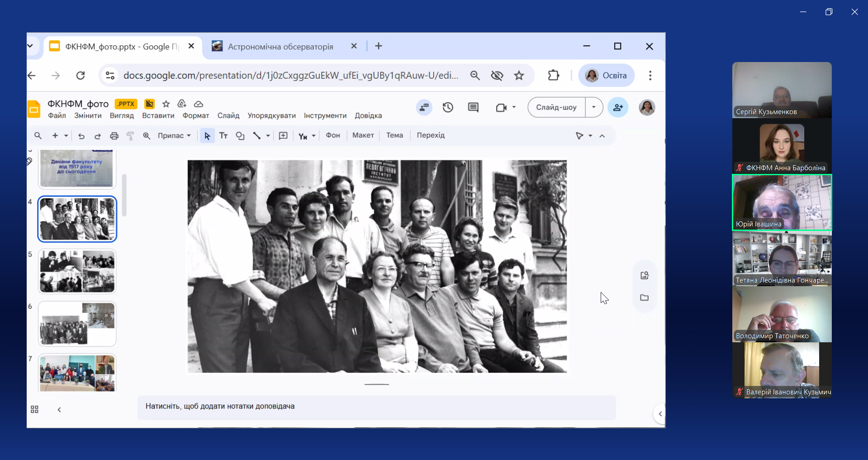The width and height of the screenshot is (868, 460).
Task: Open the comments panel icon
Action: pyautogui.click(x=473, y=107)
